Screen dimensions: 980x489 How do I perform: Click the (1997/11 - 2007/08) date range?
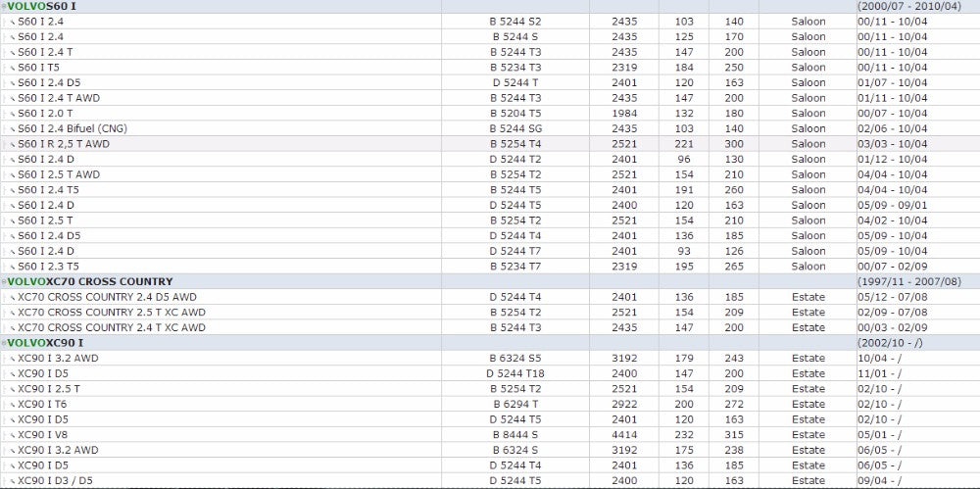909,282
